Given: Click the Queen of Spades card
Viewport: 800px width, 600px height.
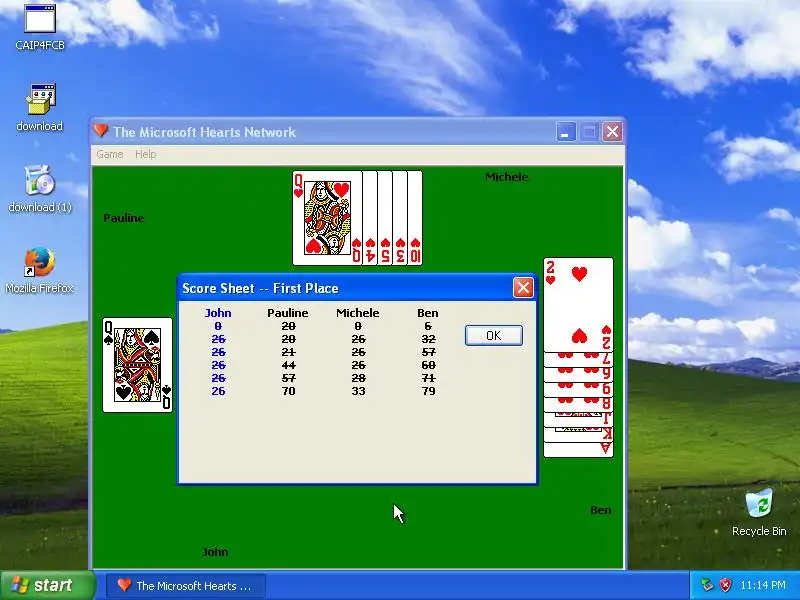Looking at the screenshot, I should [x=137, y=365].
